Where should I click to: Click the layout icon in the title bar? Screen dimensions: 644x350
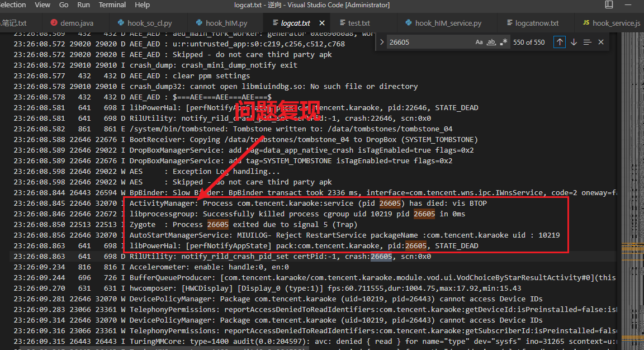coord(609,4)
